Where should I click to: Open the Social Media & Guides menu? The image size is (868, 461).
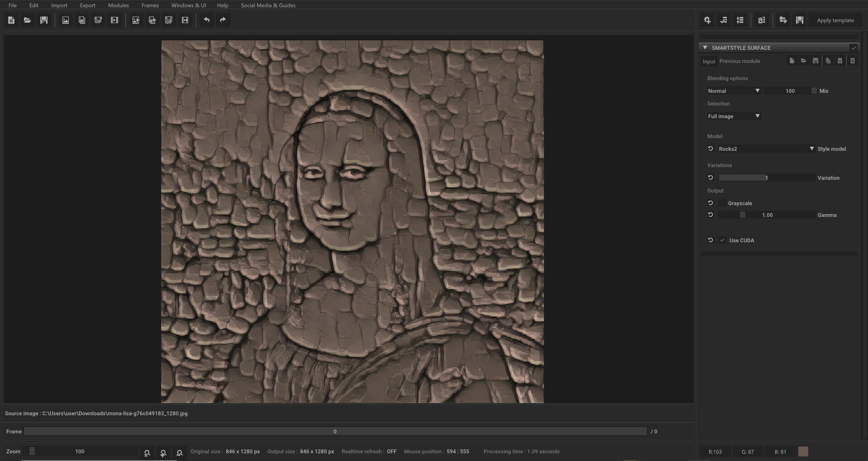tap(268, 5)
